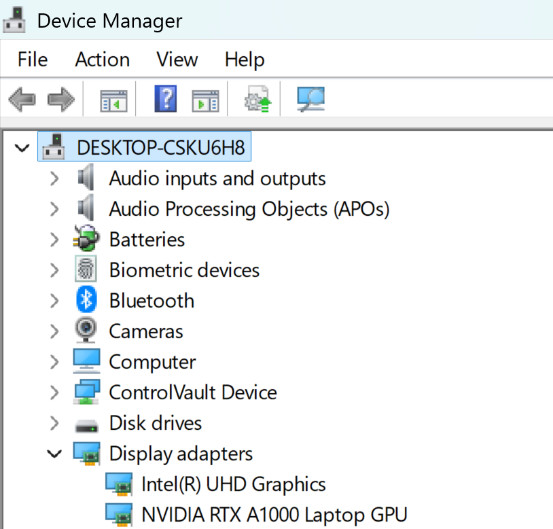Click the ControlVault Device icon
Screen dimensions: 553x529
tap(86, 392)
